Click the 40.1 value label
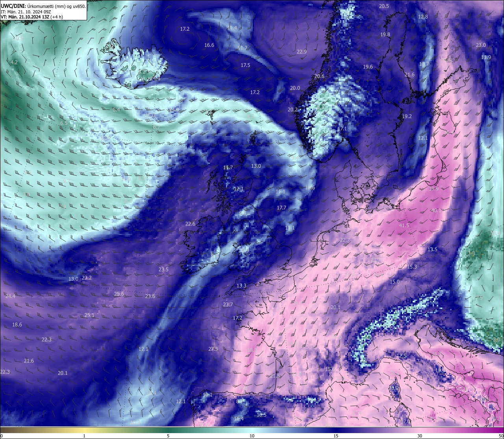504x439 pixels. click(x=436, y=210)
